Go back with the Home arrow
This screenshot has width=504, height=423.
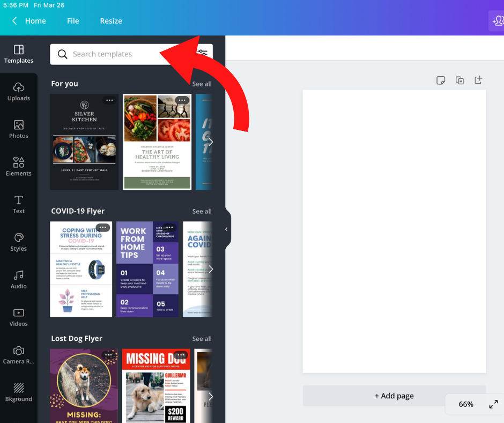tap(14, 21)
